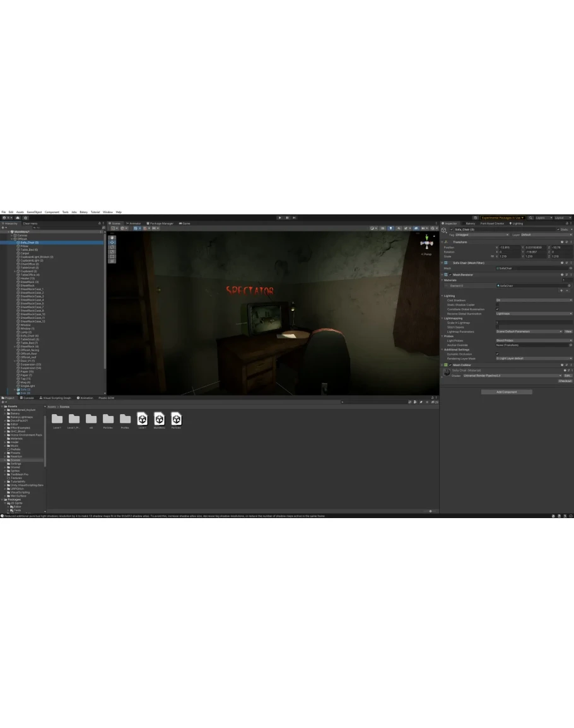
Task: Select the Hand view tool
Action: pyautogui.click(x=112, y=238)
